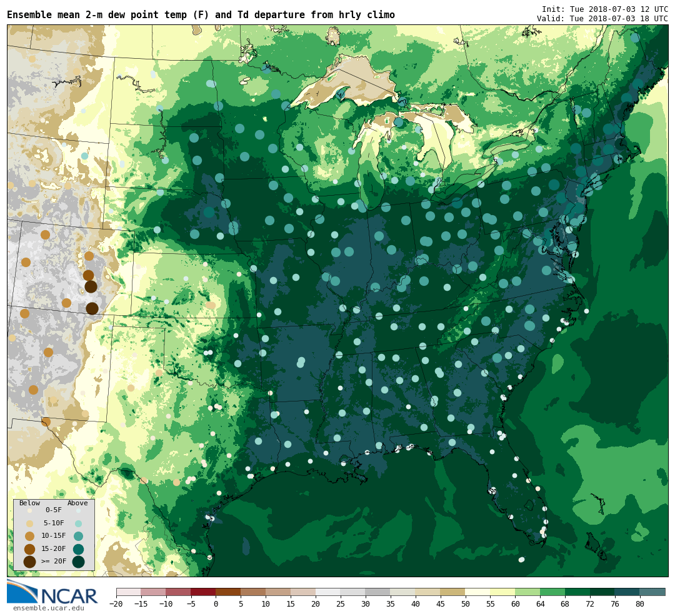Click the Above 10-15F teal legend circle
This screenshot has width=675, height=616.
click(78, 537)
